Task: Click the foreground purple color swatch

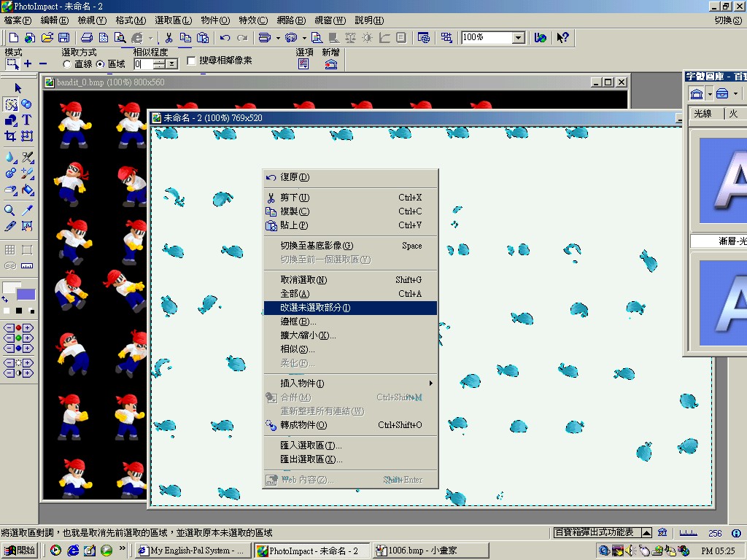Action: pos(26,295)
